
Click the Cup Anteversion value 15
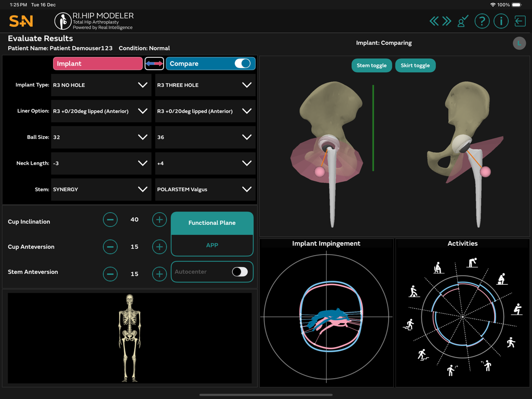[x=135, y=247]
